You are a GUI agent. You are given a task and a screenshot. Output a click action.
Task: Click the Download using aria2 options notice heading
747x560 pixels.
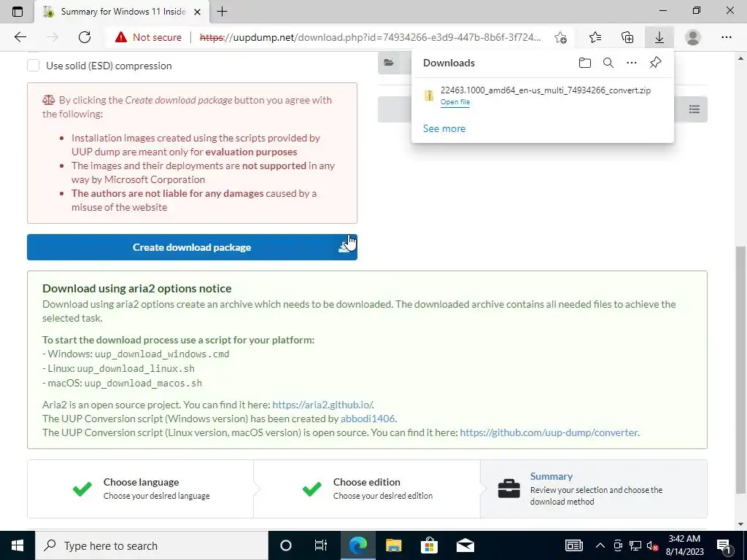tap(136, 289)
